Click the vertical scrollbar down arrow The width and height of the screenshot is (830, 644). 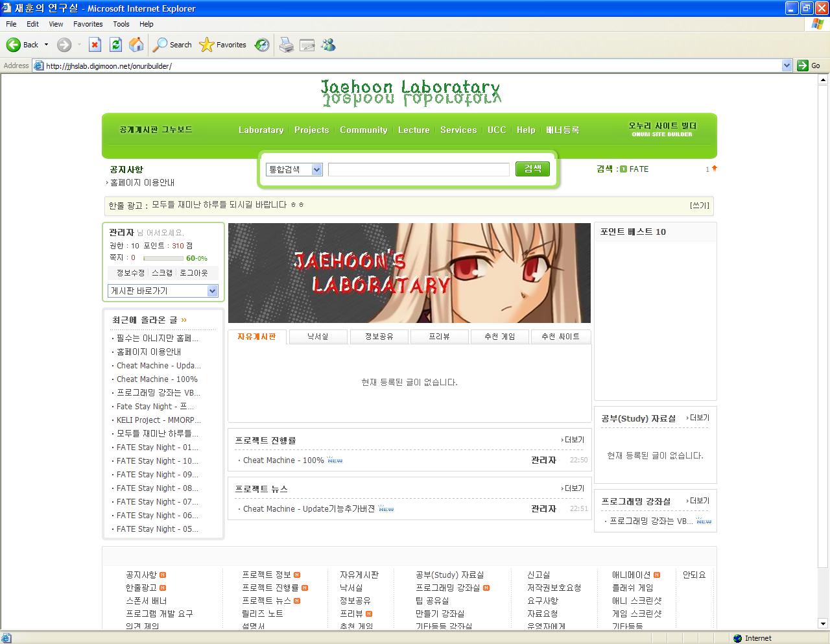pos(824,624)
